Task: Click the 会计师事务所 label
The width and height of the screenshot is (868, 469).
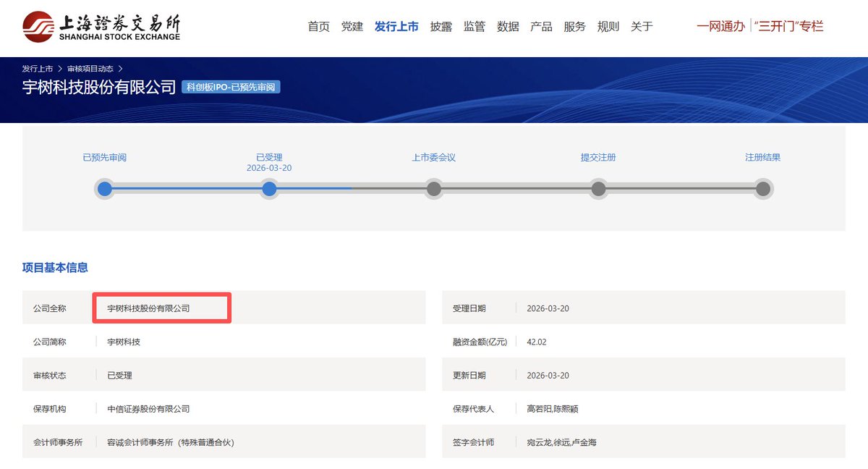Action: (58, 442)
